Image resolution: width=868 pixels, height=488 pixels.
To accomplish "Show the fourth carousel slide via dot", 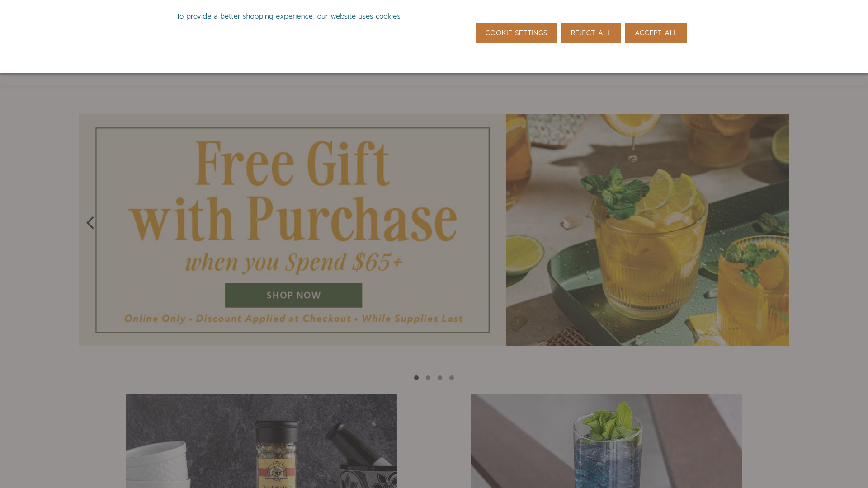I will (452, 378).
